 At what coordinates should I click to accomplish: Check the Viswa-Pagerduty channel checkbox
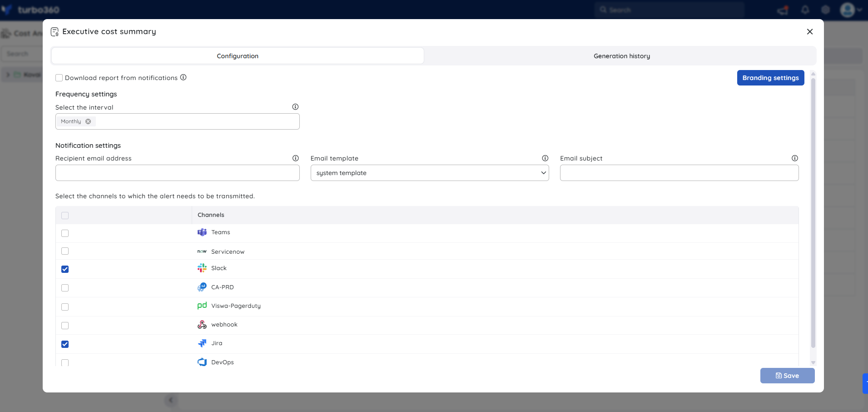[x=65, y=307]
